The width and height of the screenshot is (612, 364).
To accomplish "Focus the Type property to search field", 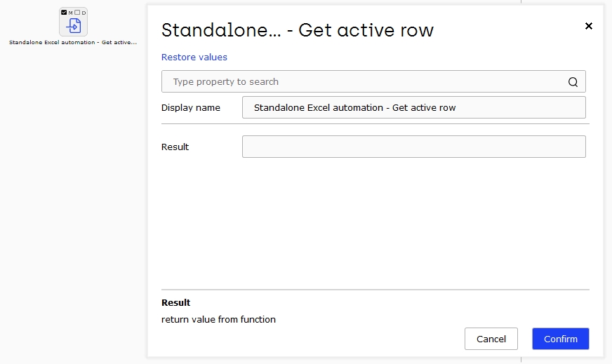I will click(373, 81).
